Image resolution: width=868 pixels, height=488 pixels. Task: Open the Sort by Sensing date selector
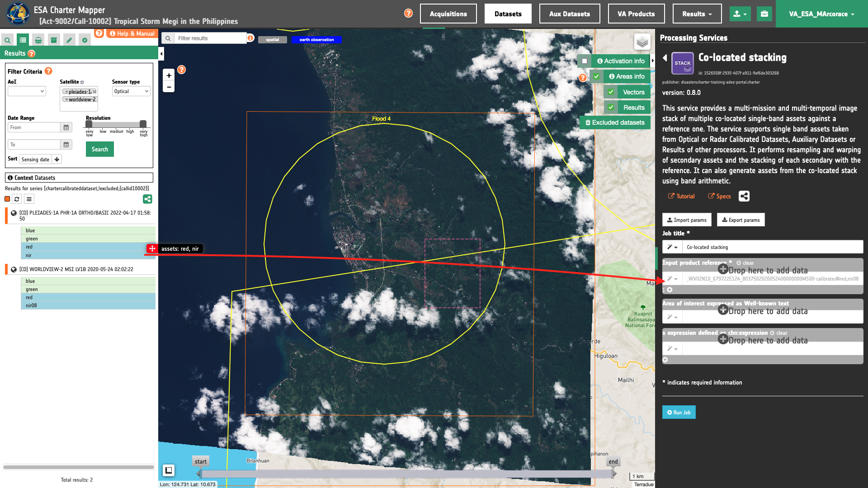pos(35,160)
